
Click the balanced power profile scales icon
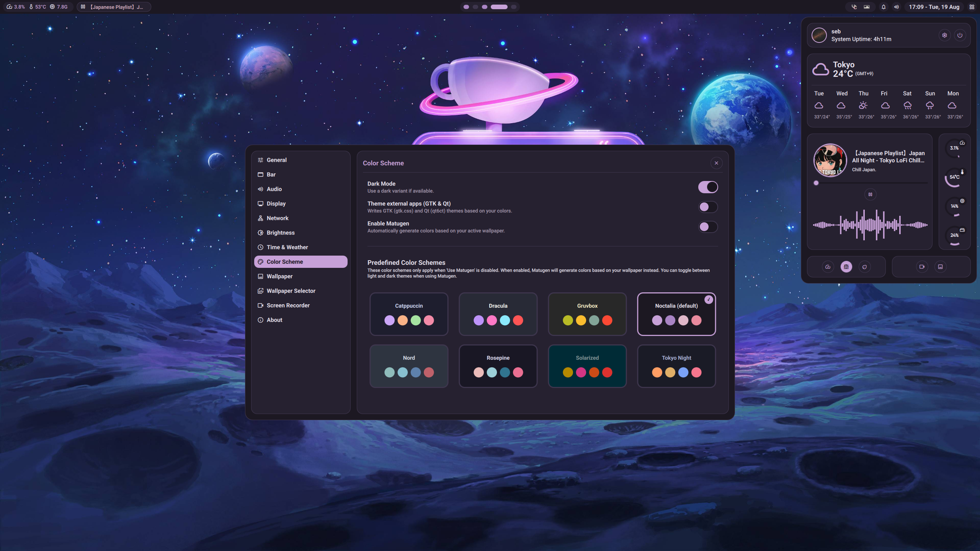tap(846, 267)
